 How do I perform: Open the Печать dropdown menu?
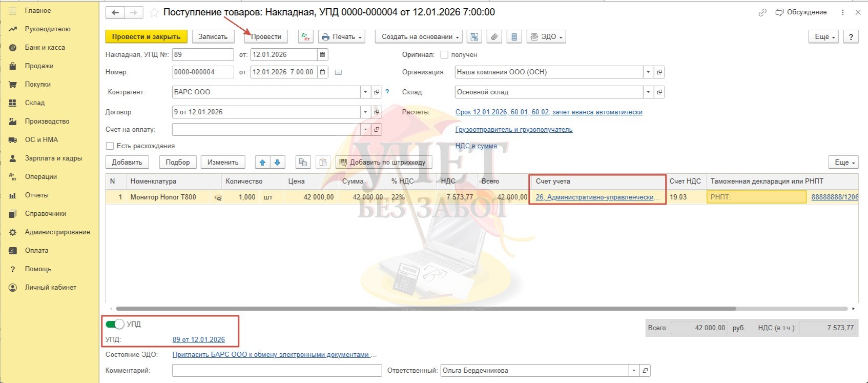(342, 37)
